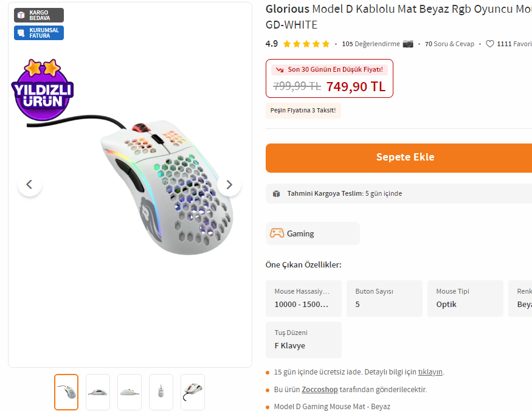This screenshot has height=411, width=532.
Task: Click the heart favorite icon
Action: click(x=489, y=44)
